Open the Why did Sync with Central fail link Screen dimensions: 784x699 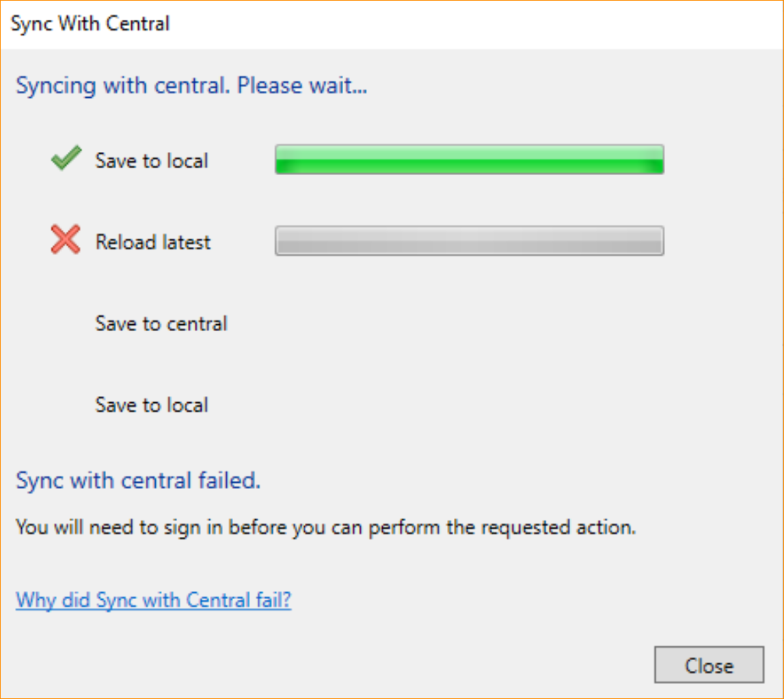[153, 600]
